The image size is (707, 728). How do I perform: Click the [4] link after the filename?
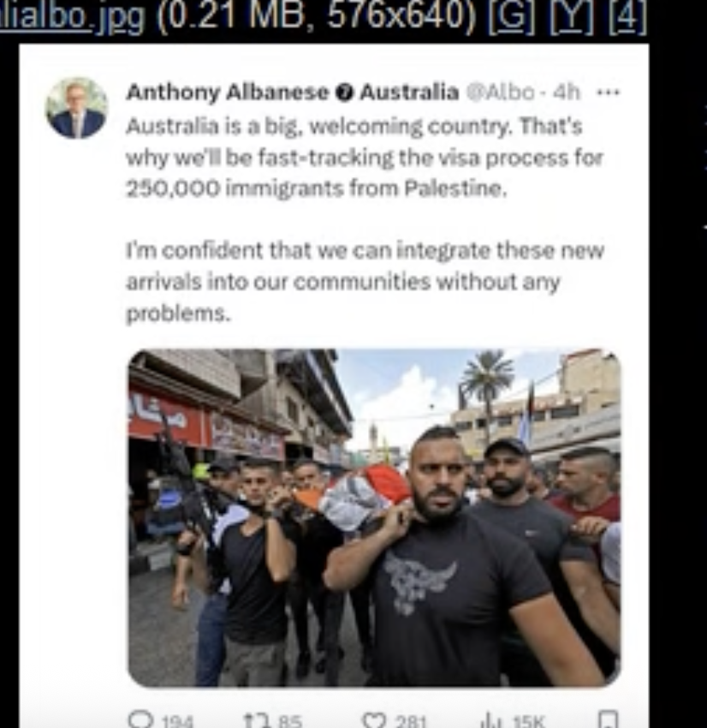627,17
